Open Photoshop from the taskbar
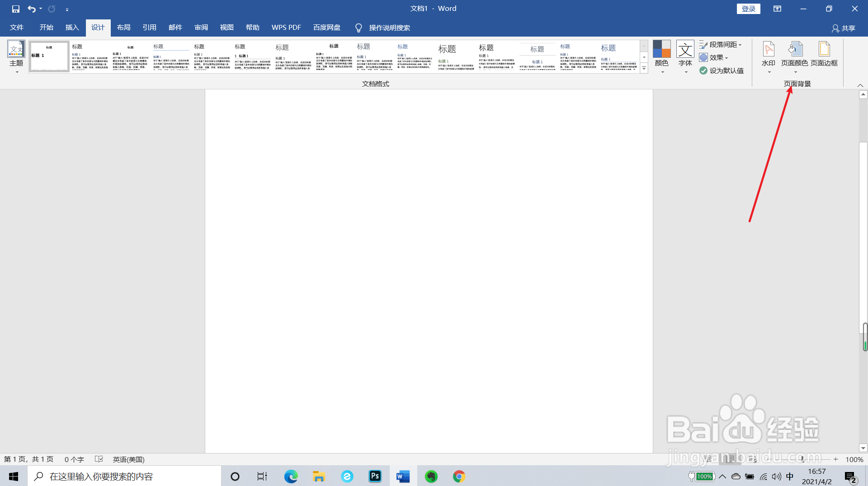The height and width of the screenshot is (486, 868). (x=375, y=476)
